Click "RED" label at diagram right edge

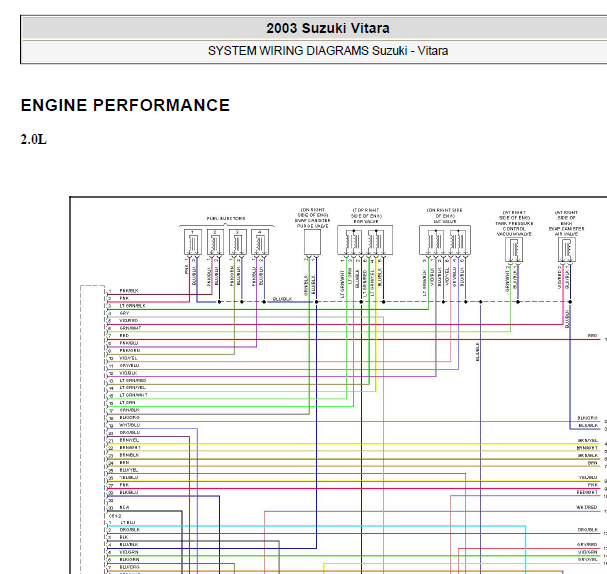coord(592,336)
